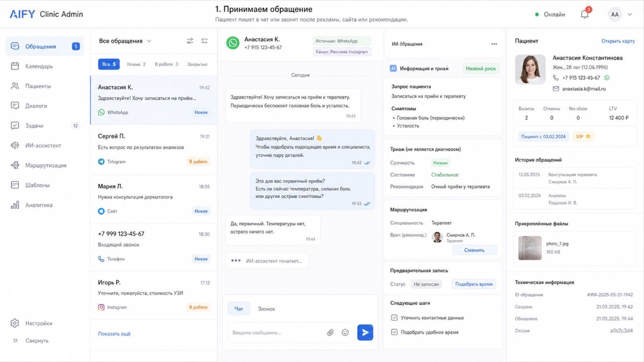Open the conversation from Сергей П.
Screen dimensions: 644x362
pyautogui.click(x=154, y=149)
